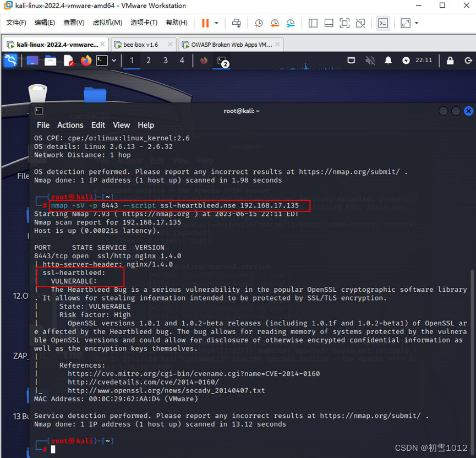Open the terminal Edit menu
476x458 pixels.
pos(98,125)
